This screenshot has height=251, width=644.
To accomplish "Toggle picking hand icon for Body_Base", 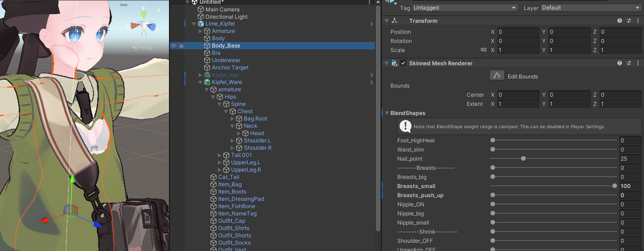I will (x=181, y=46).
